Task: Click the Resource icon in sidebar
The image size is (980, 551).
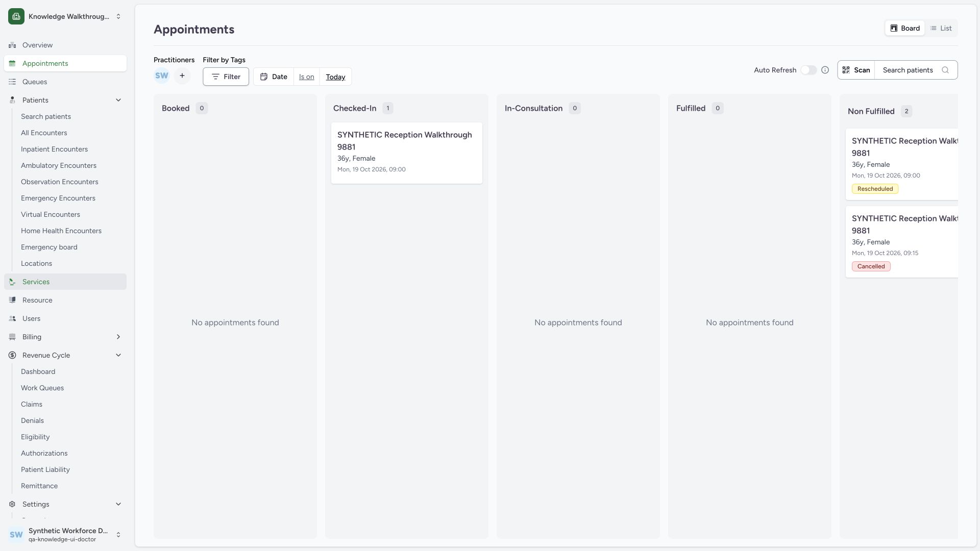Action: pyautogui.click(x=12, y=300)
